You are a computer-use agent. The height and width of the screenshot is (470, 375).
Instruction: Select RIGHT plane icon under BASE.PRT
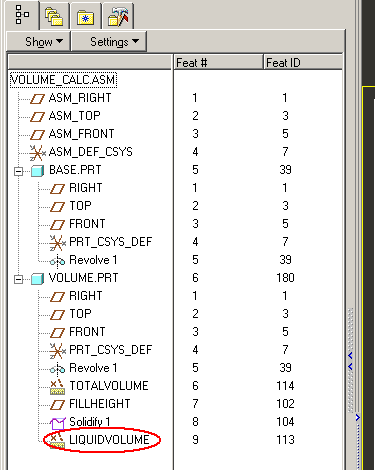point(57,189)
